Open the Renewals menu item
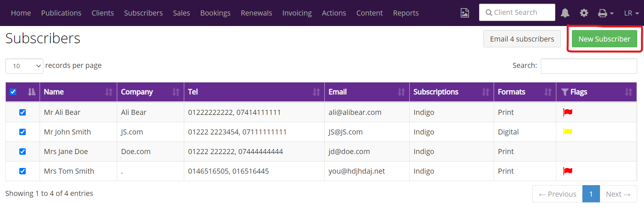644x224 pixels. [256, 13]
